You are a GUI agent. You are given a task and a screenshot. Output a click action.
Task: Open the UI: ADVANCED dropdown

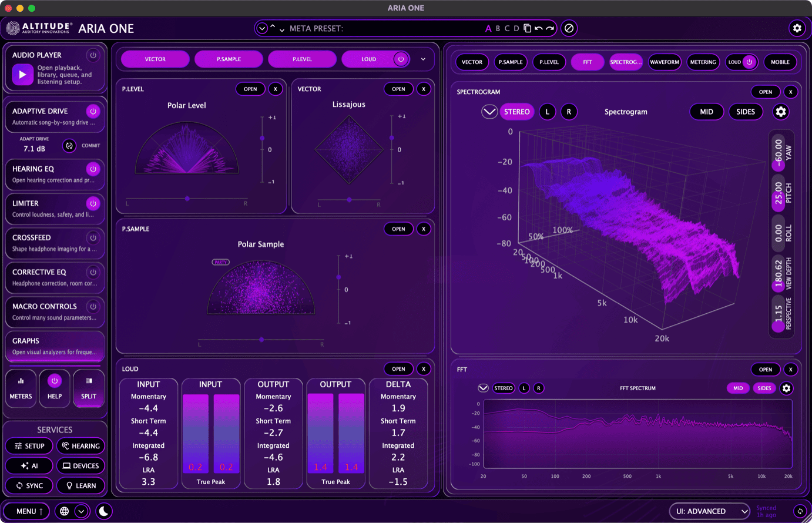click(x=710, y=511)
